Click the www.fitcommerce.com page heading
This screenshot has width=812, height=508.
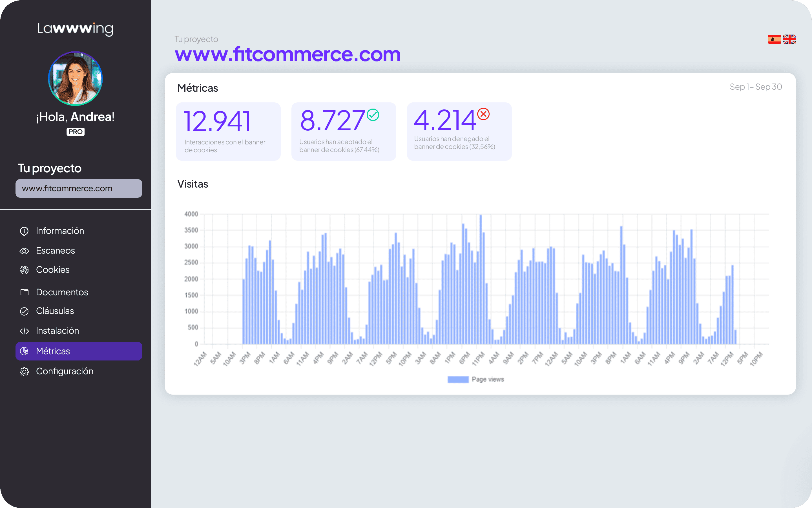point(288,54)
